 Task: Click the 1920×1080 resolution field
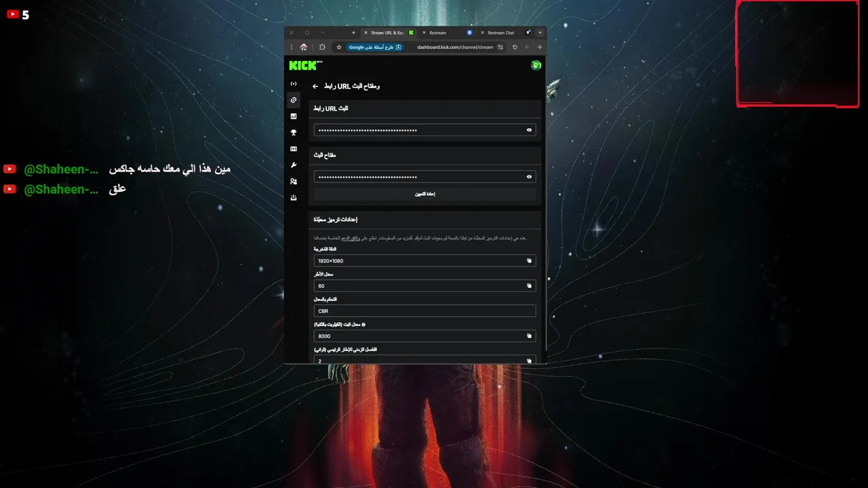click(425, 261)
